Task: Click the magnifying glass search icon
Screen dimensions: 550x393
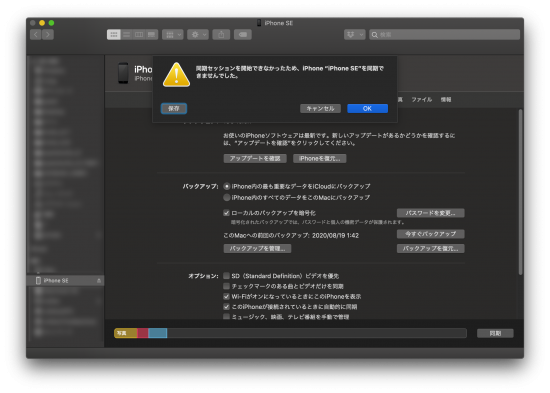Action: click(x=375, y=35)
